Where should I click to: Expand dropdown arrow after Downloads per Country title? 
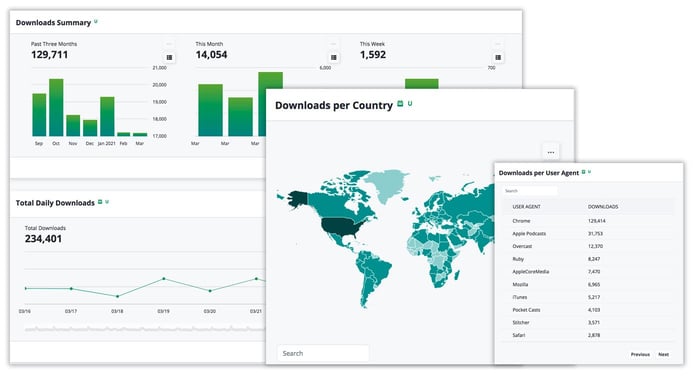410,104
